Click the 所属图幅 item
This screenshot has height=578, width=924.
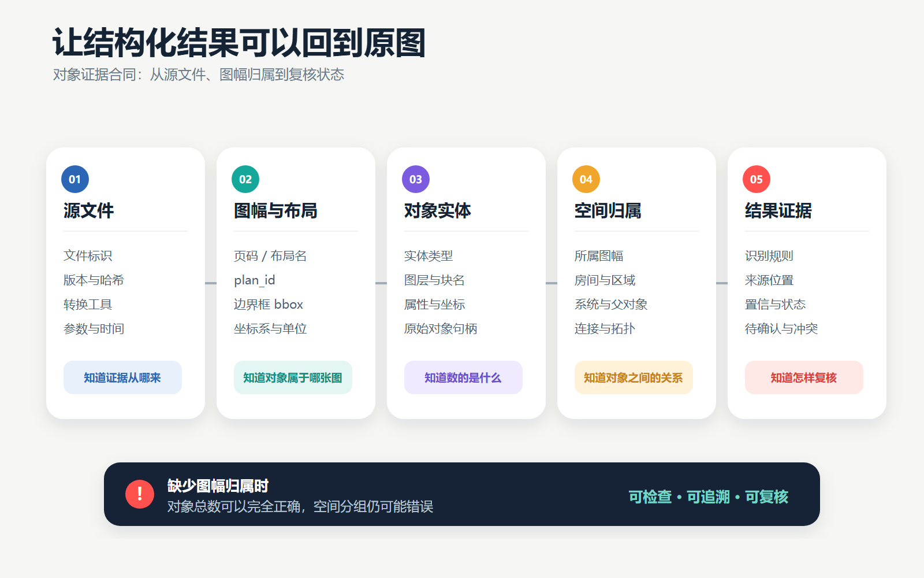pyautogui.click(x=599, y=255)
